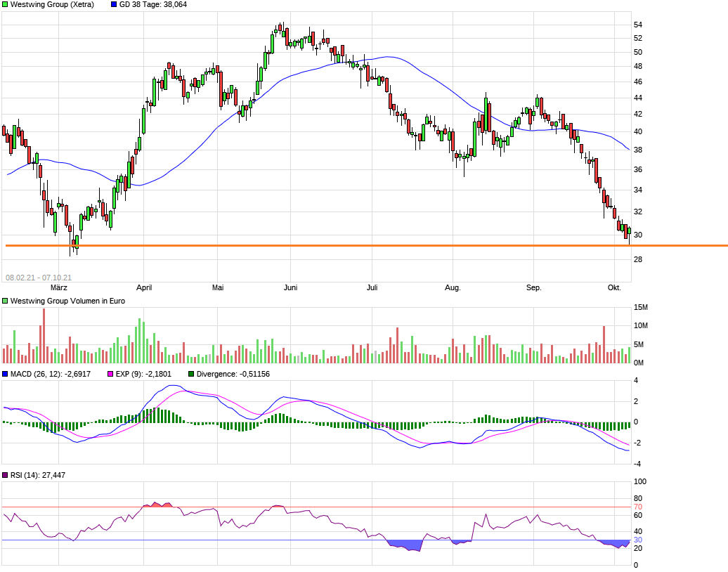The height and width of the screenshot is (572, 728).
Task: Select the 'EXP (9): -2,1801' label
Action: [x=143, y=374]
